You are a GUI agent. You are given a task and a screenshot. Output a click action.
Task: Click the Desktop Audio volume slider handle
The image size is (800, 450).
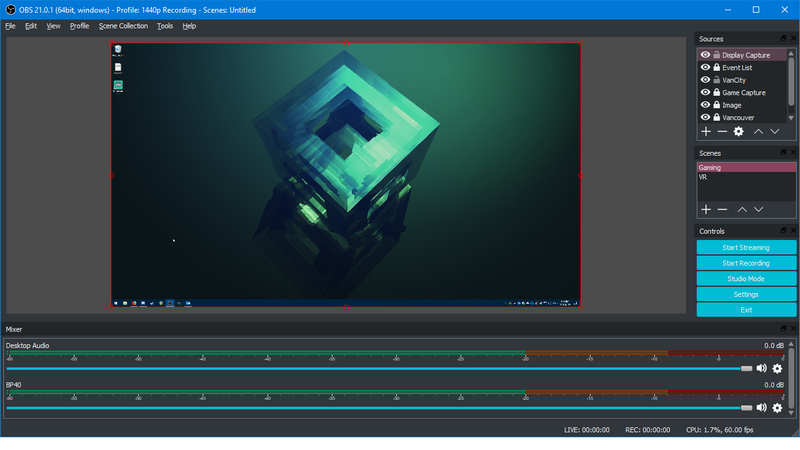tap(746, 368)
